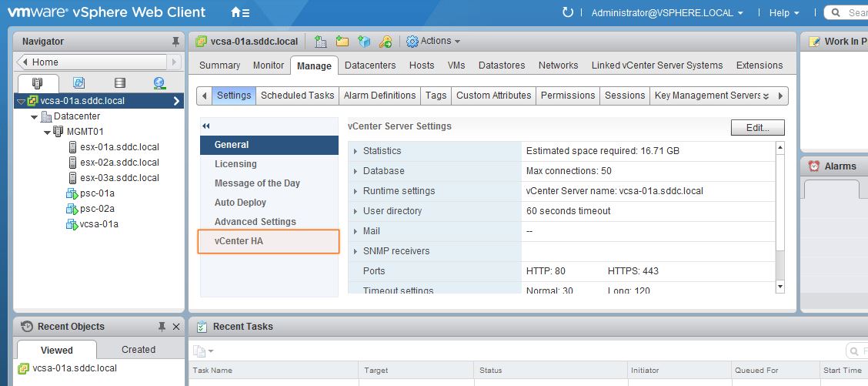This screenshot has width=868, height=386.
Task: Select the Scheduled Tasks sub-tab
Action: (297, 96)
